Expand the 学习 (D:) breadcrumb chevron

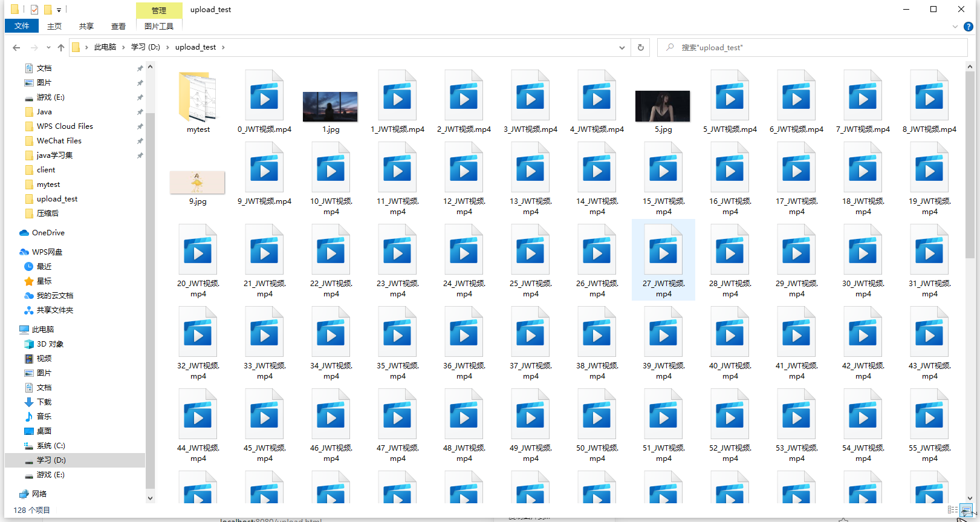click(168, 47)
